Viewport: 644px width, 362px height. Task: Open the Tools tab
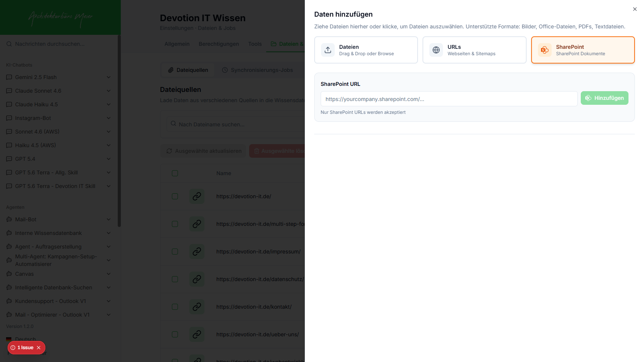click(255, 44)
